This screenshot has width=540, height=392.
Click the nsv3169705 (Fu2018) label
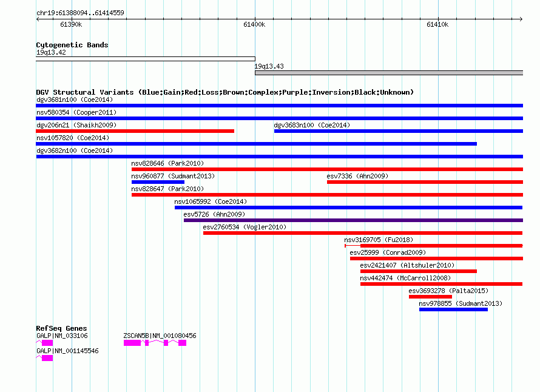click(x=379, y=240)
